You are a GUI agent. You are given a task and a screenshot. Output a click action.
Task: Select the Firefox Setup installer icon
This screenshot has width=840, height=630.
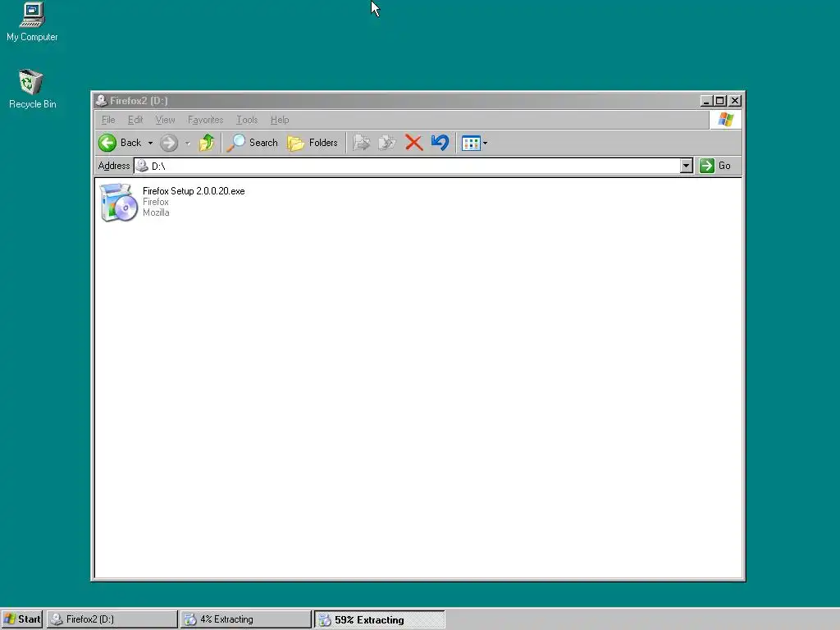(x=119, y=203)
